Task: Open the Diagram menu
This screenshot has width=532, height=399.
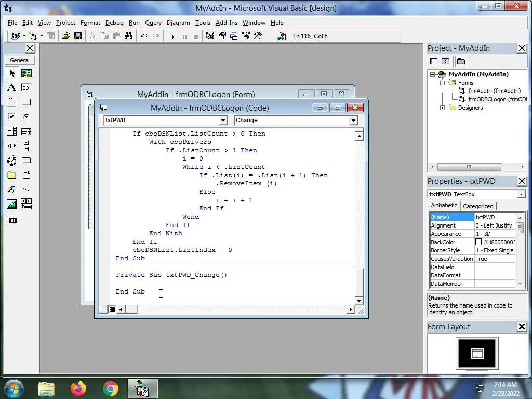Action: [x=178, y=23]
